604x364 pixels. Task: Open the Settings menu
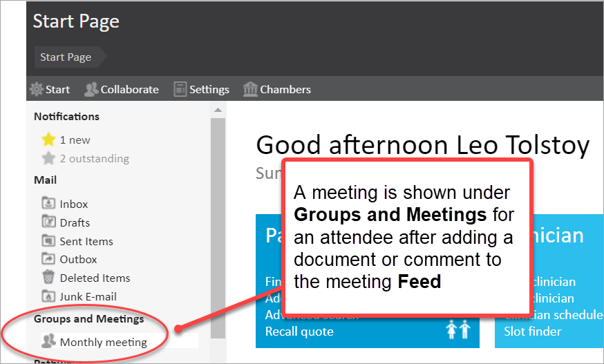click(x=201, y=89)
